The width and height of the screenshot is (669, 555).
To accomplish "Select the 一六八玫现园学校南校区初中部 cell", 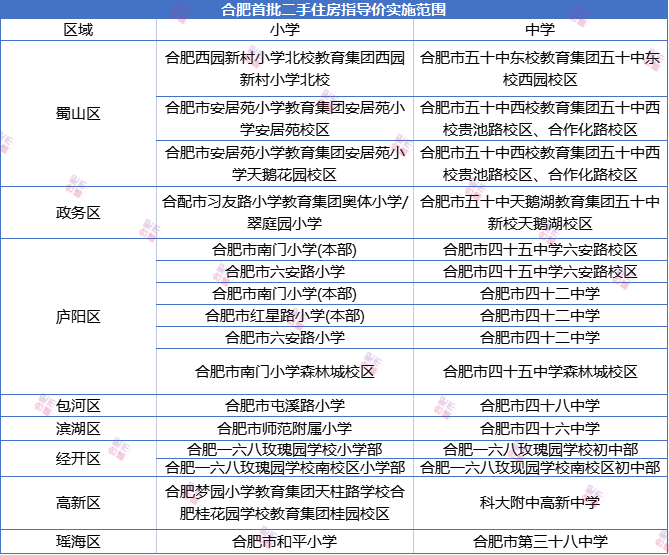I will tap(540, 468).
